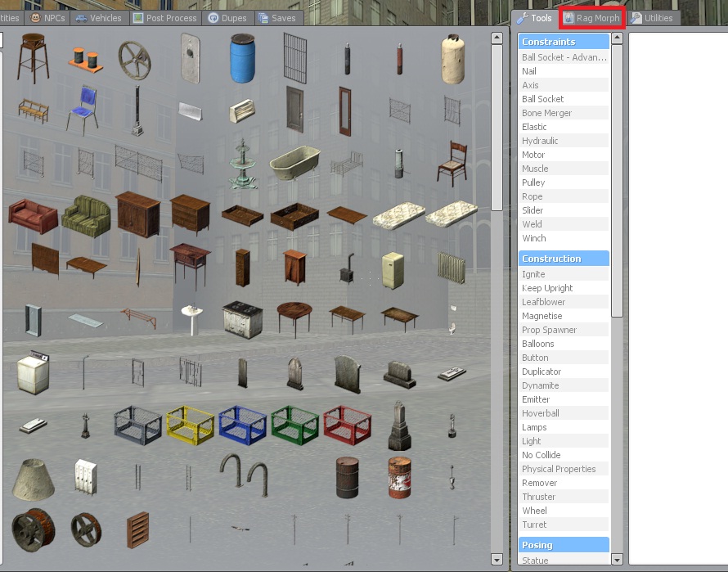Spawn the kitchen stove prop
The height and width of the screenshot is (572, 728).
(x=242, y=320)
